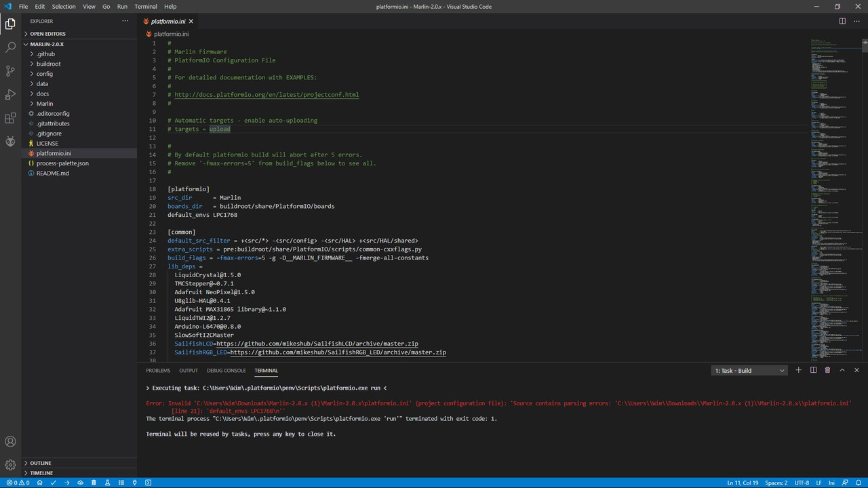The image size is (868, 488).
Task: Open the Source Control view
Action: (10, 70)
